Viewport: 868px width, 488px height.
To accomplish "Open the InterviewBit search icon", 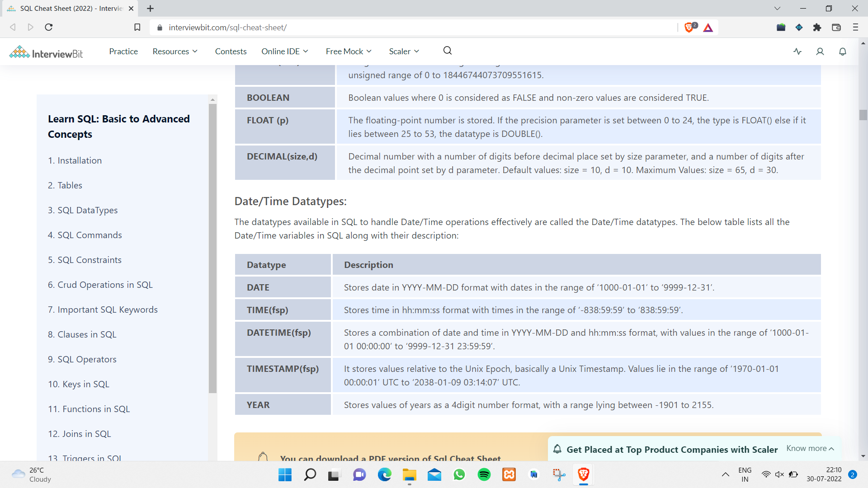I will point(447,51).
